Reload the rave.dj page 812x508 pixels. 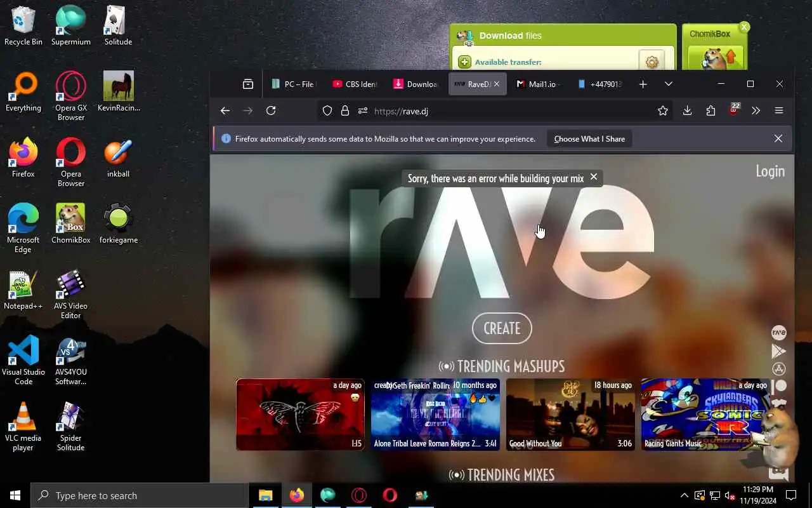[x=271, y=110]
